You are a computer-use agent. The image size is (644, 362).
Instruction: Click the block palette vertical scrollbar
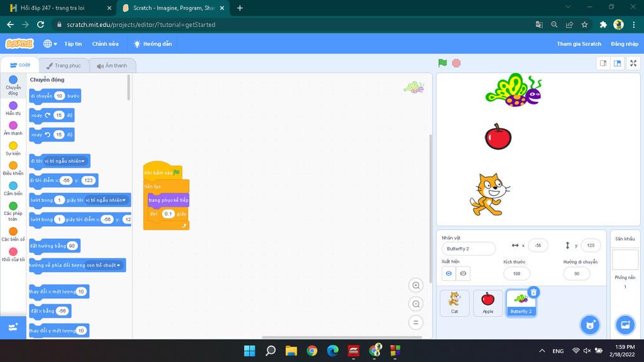[128, 87]
